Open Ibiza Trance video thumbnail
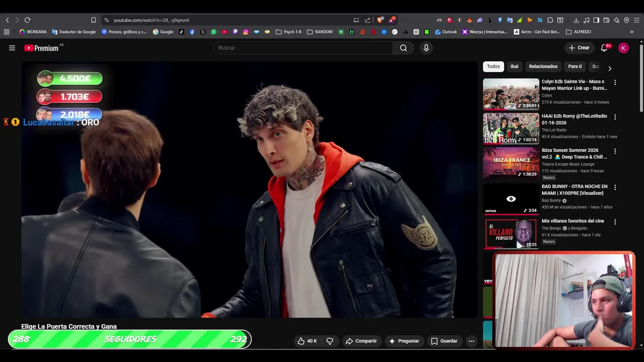 511,162
